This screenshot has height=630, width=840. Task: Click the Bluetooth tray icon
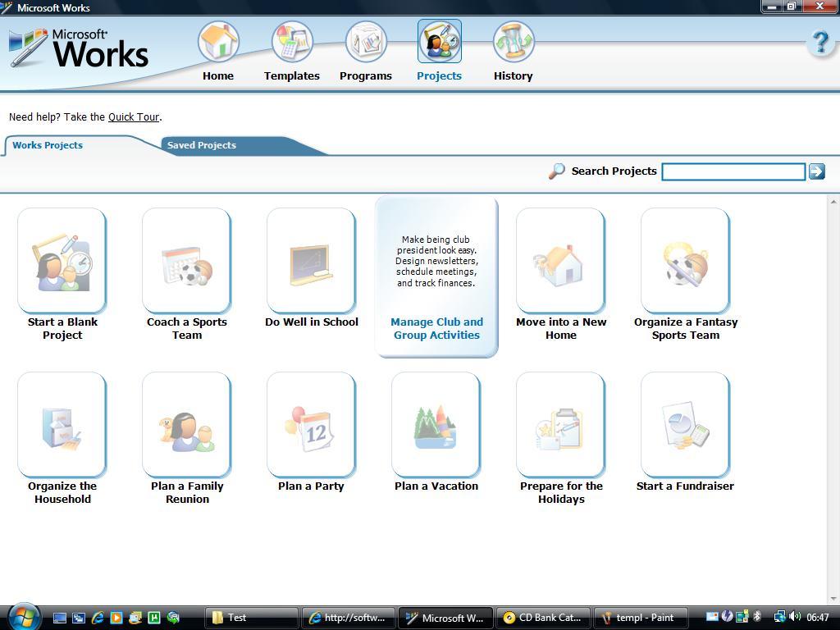coord(757,617)
